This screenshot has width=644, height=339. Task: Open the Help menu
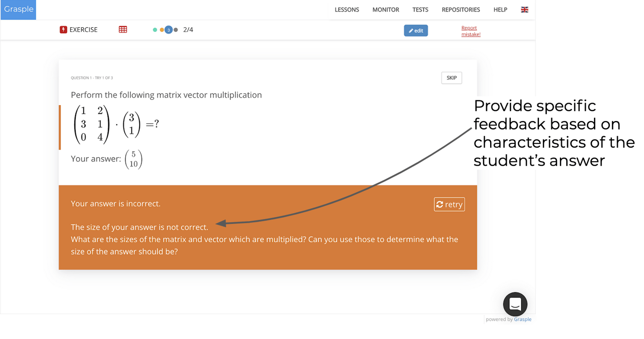[500, 9]
